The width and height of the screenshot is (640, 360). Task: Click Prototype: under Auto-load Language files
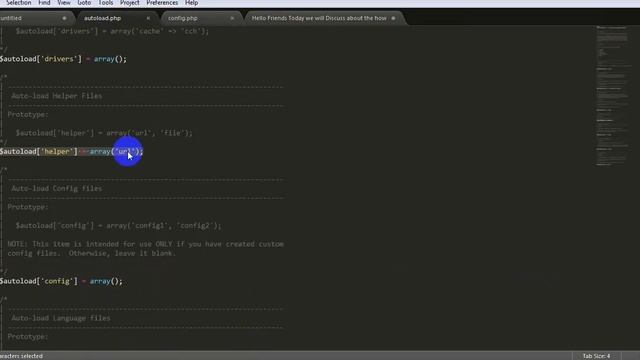pyautogui.click(x=28, y=337)
